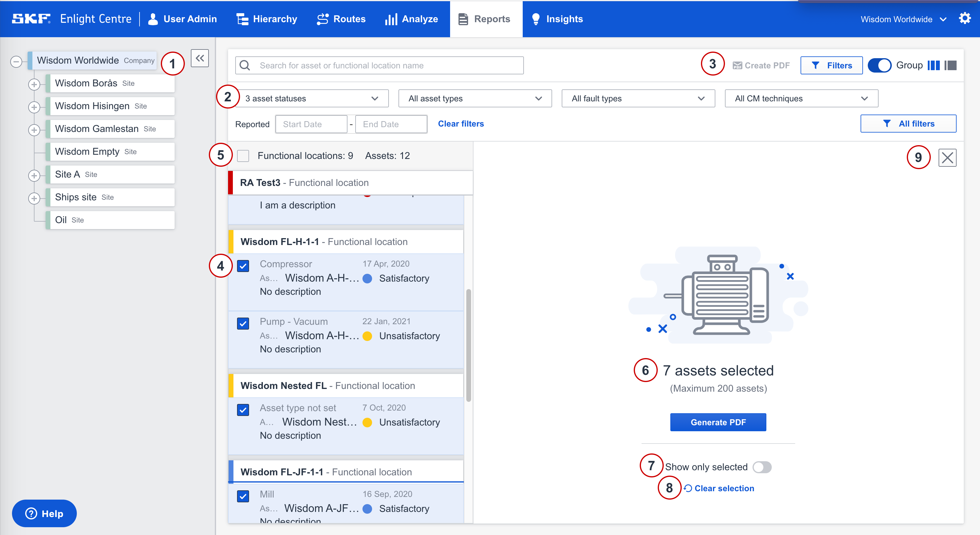
Task: Focus the asset name search field
Action: coord(379,65)
